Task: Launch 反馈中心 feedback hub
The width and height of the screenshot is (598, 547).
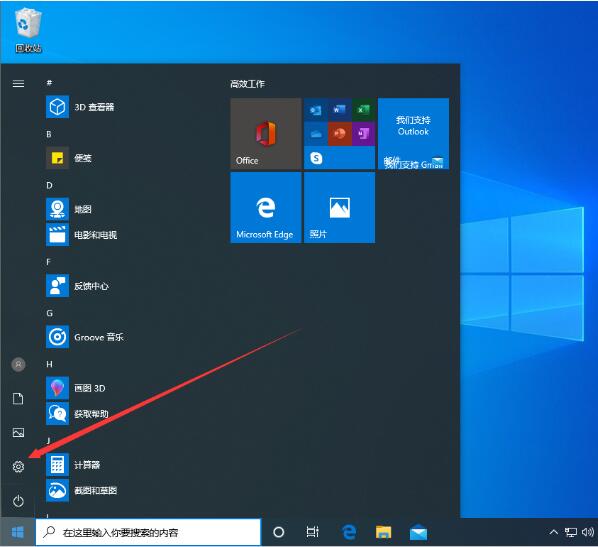Action: click(x=77, y=286)
